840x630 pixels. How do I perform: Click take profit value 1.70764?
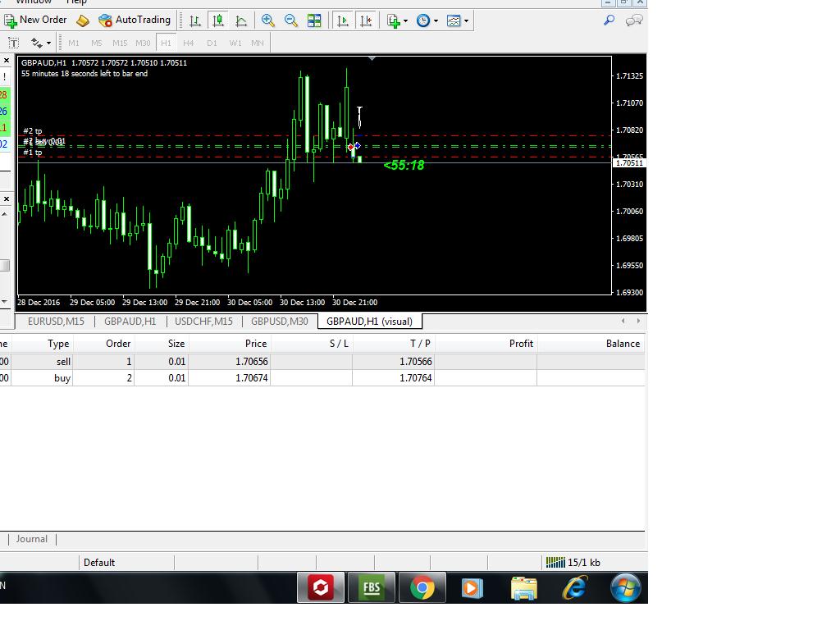coord(416,378)
